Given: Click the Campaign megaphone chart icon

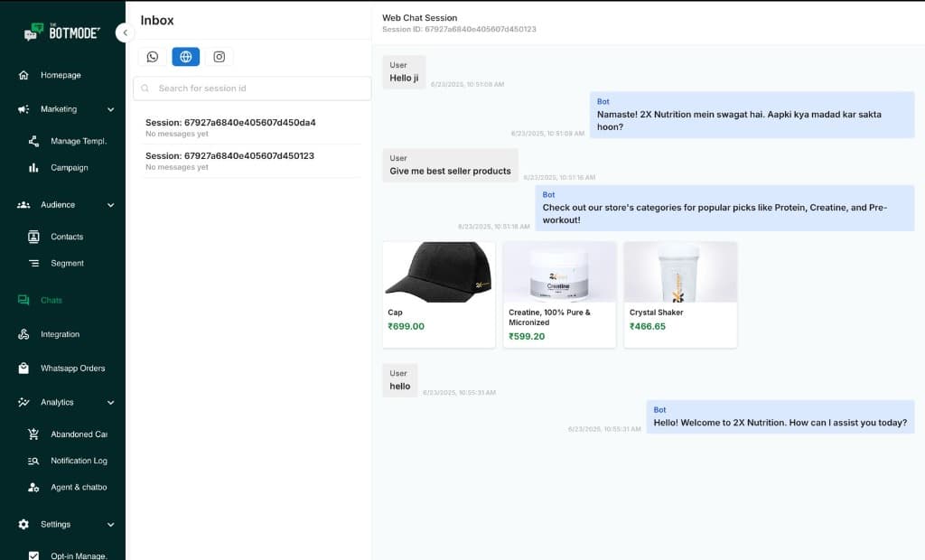Looking at the screenshot, I should tap(34, 167).
